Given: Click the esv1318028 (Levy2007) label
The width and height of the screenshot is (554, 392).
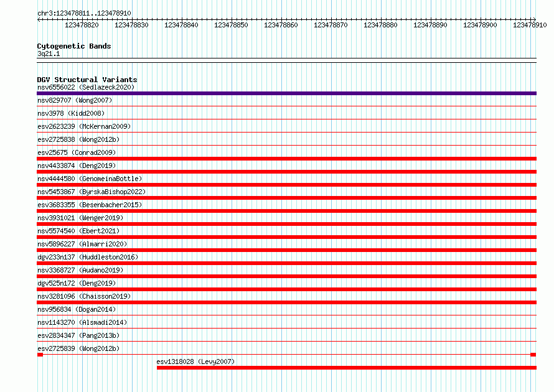Looking at the screenshot, I should 195,362.
